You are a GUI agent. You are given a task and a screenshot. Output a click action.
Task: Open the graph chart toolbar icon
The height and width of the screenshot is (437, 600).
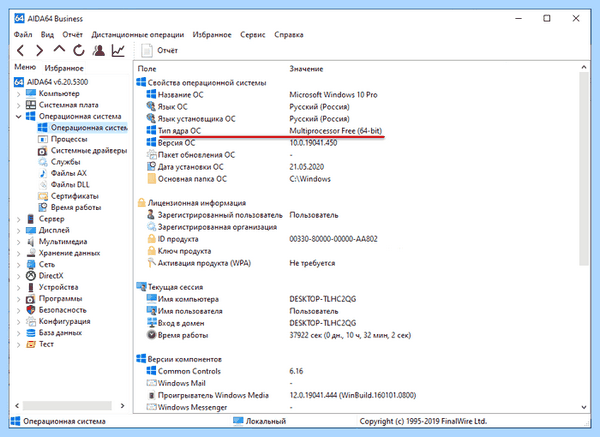pos(118,50)
